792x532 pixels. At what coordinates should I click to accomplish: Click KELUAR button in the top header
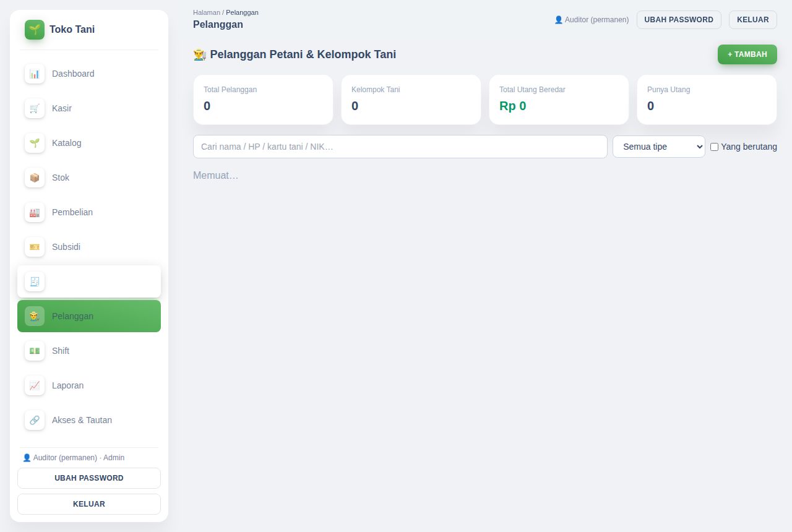[753, 20]
